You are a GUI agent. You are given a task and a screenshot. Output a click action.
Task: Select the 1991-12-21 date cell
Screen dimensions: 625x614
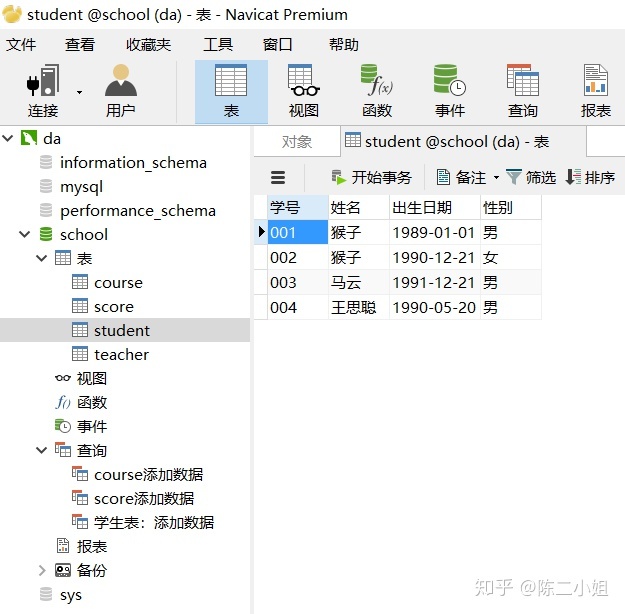[435, 282]
